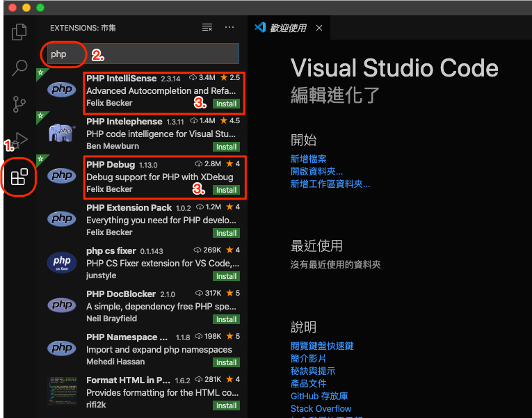Viewport: 532px width, 418px height.
Task: Click publisher Mehedi Hassan
Action: coord(115,362)
